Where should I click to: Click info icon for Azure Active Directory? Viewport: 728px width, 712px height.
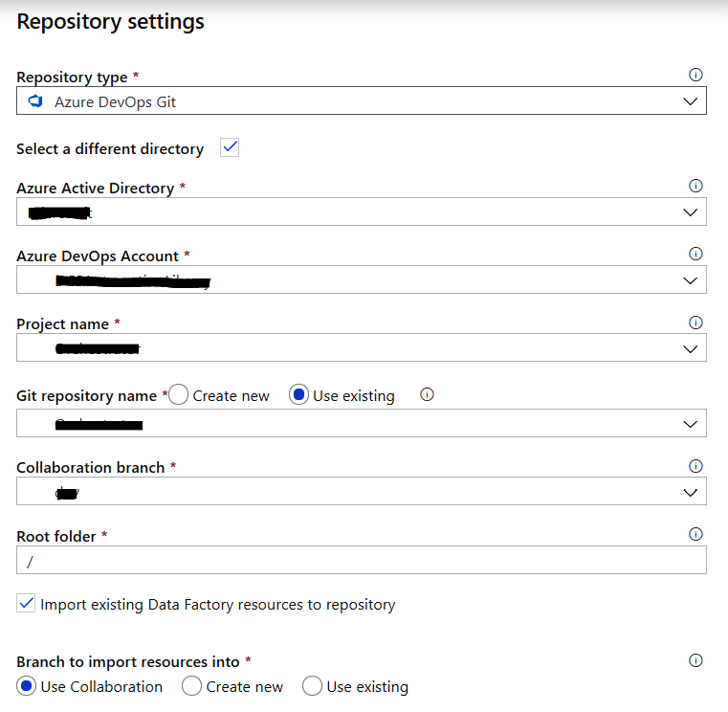695,187
